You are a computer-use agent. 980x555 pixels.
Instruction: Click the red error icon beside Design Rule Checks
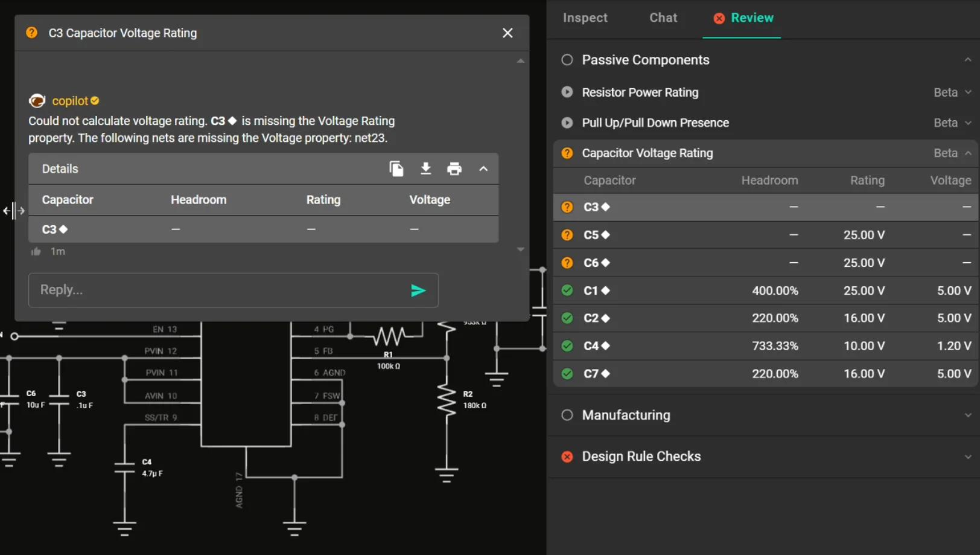click(567, 457)
